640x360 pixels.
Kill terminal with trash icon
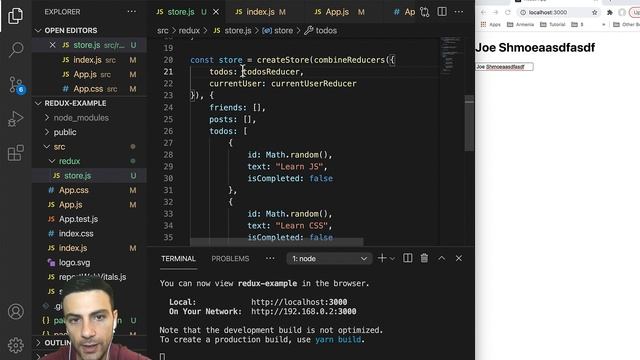click(424, 258)
